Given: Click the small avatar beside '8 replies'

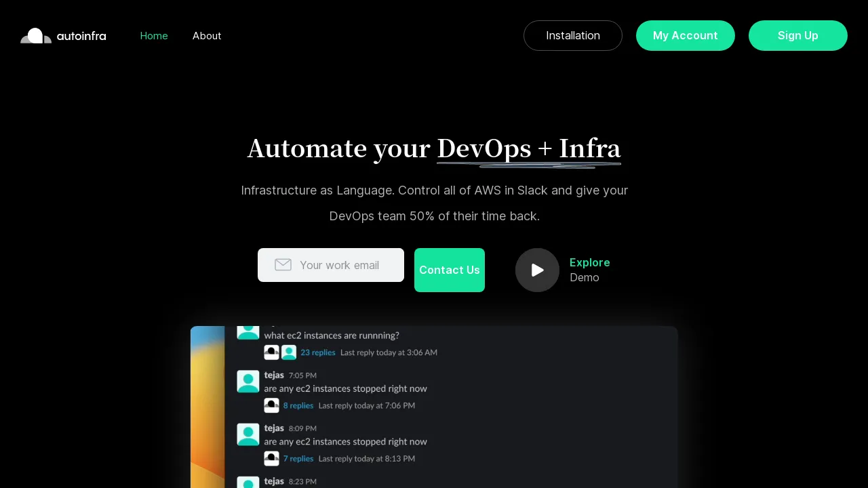Looking at the screenshot, I should (271, 405).
